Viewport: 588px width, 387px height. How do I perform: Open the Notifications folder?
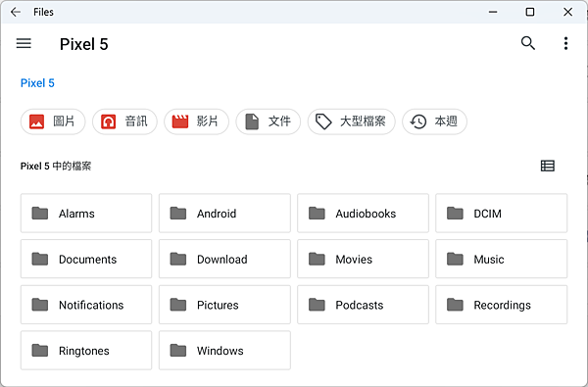(x=86, y=305)
